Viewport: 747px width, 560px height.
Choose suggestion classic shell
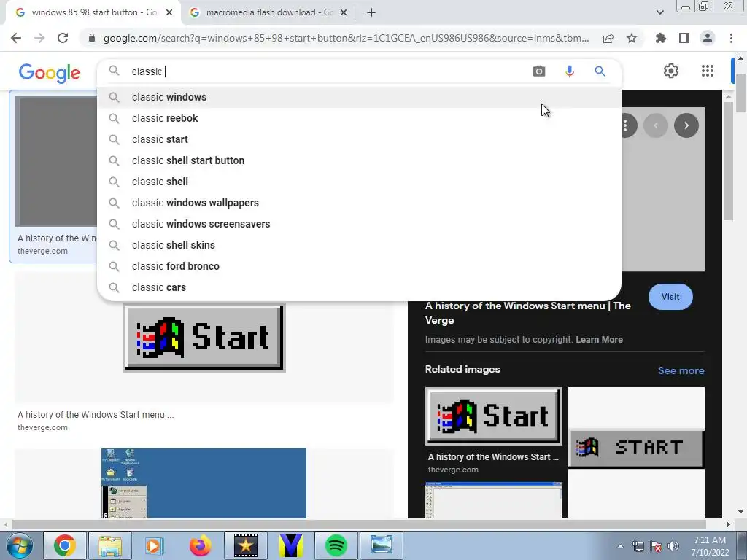click(359, 182)
